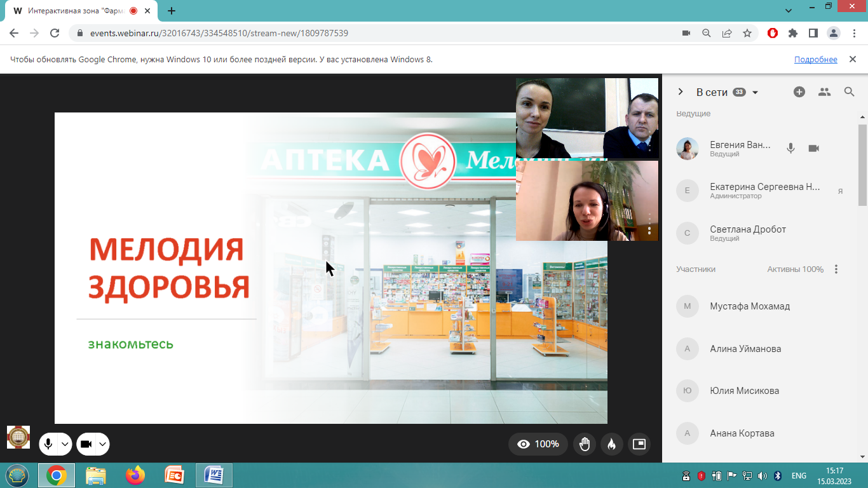Open the Участники section three-dot menu
This screenshot has width=868, height=488.
click(x=836, y=269)
